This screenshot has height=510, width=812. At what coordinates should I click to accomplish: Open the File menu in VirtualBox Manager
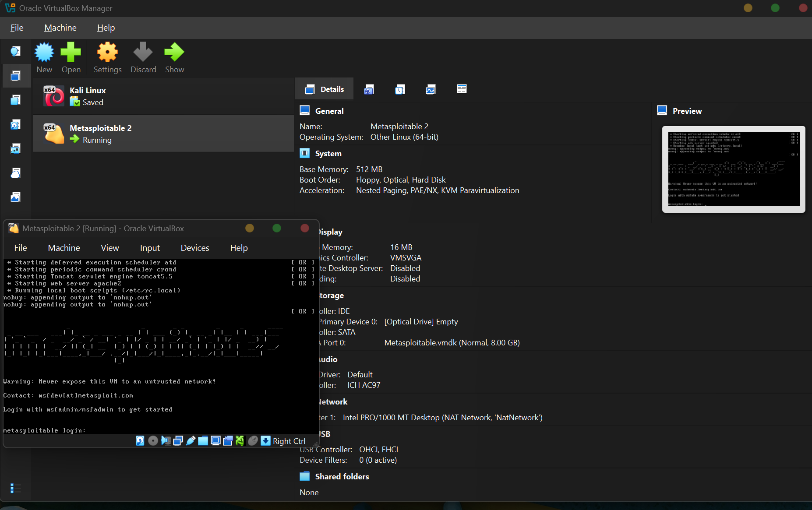pyautogui.click(x=17, y=28)
